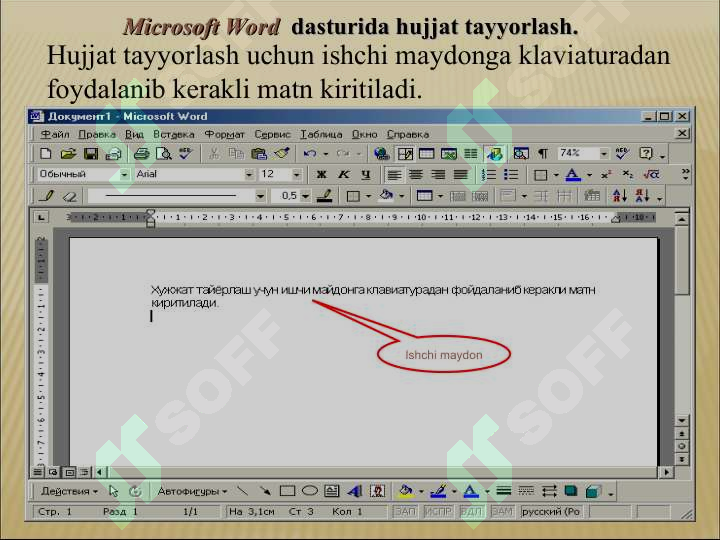Open Tables and Borders toolbar icon
The height and width of the screenshot is (540, 720).
click(405, 154)
